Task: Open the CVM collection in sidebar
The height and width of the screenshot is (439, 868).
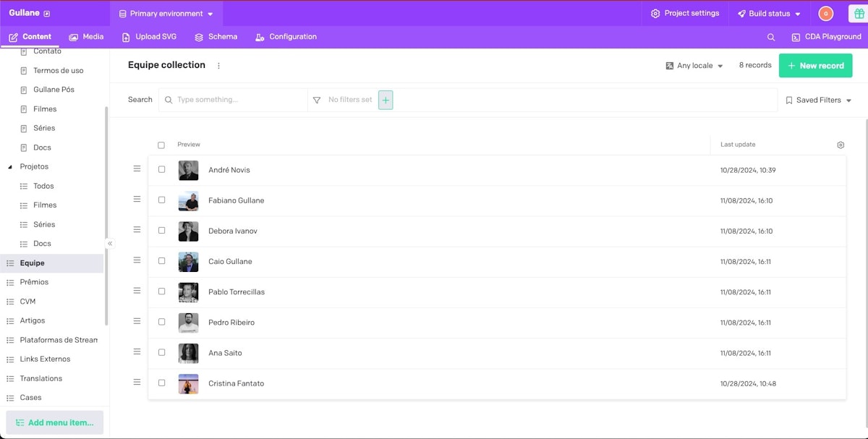Action: point(27,302)
